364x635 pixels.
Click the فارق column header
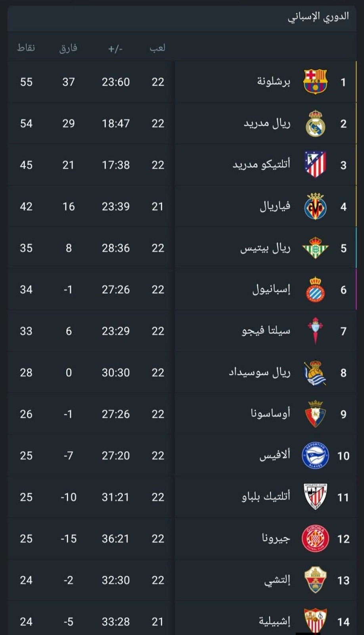pos(68,48)
